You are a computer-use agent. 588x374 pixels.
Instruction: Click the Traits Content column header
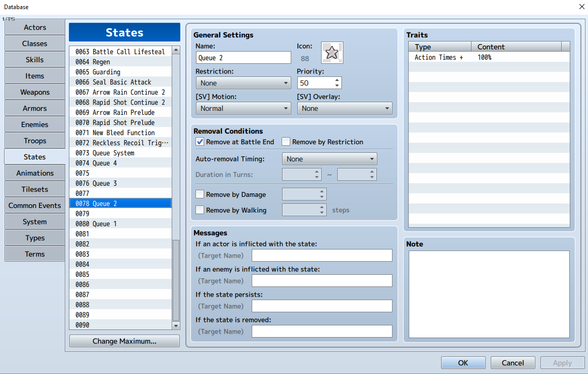[517, 47]
